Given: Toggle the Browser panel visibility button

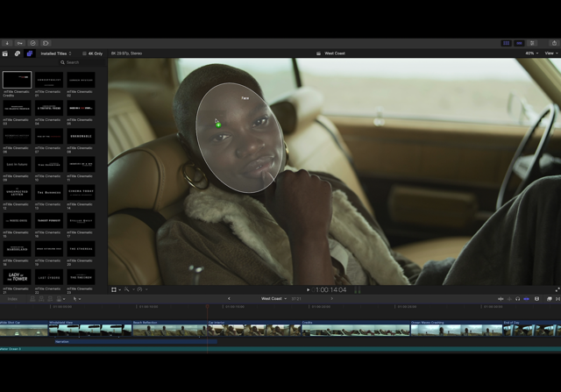Looking at the screenshot, I should point(507,43).
